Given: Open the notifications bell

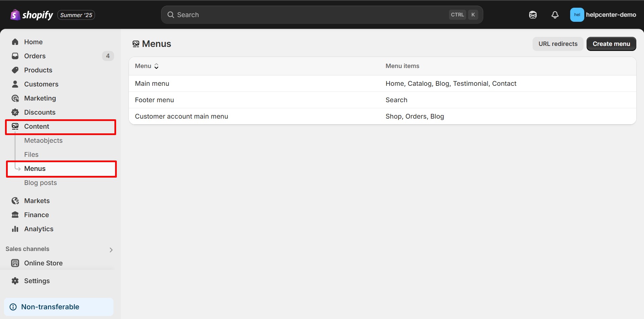Looking at the screenshot, I should coord(555,15).
